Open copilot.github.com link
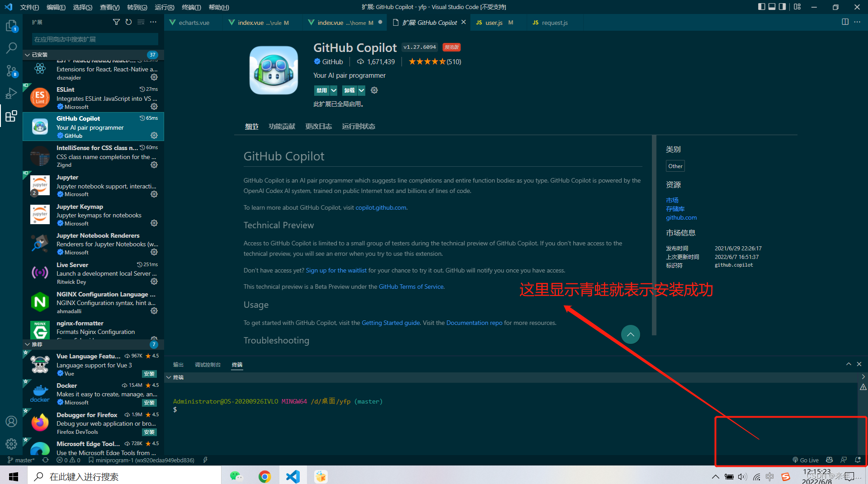 pyautogui.click(x=381, y=208)
